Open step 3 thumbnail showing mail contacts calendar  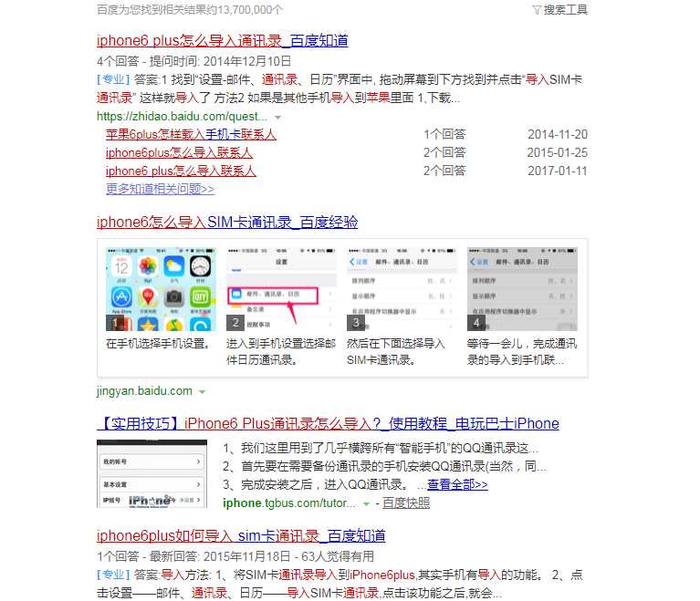(402, 289)
